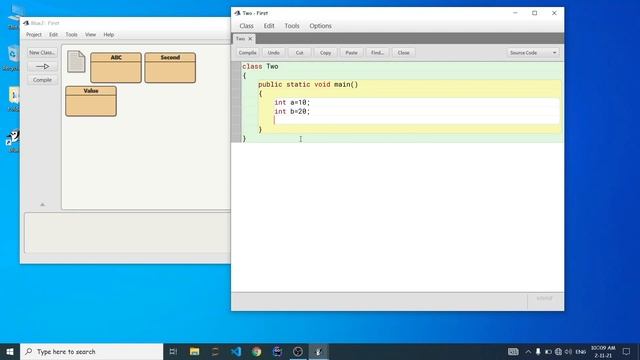
Task: Open the OBS Studio taskbar icon
Action: pyautogui.click(x=298, y=351)
